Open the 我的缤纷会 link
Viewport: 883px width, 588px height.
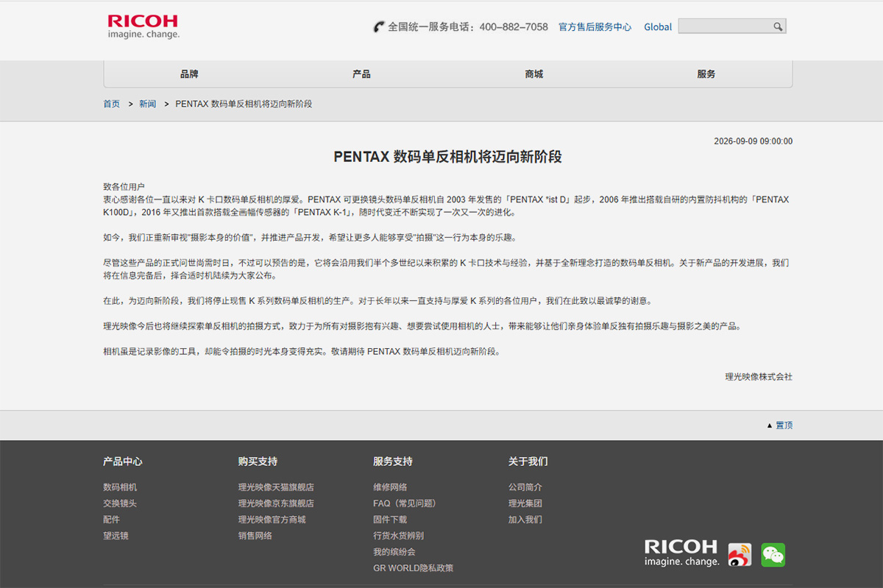pyautogui.click(x=394, y=552)
